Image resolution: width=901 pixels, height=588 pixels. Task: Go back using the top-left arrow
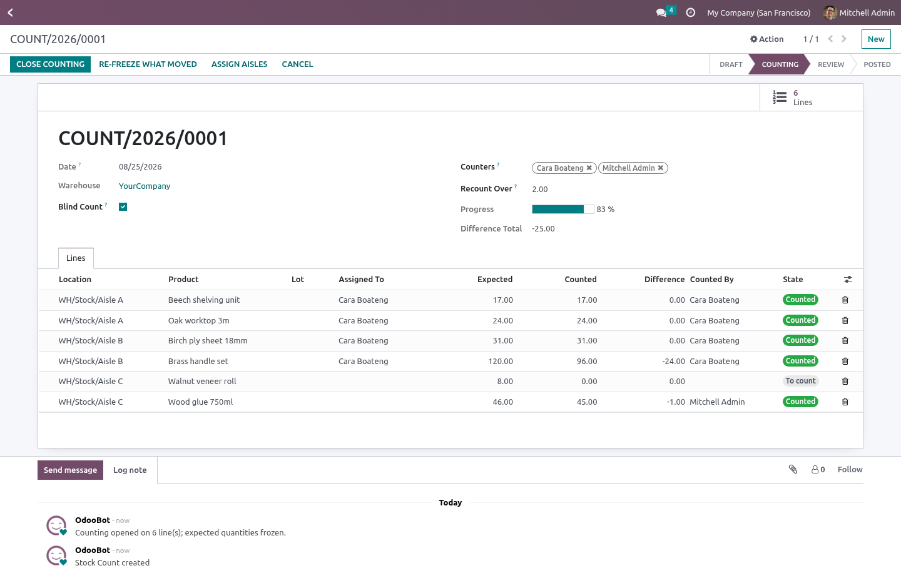point(10,13)
